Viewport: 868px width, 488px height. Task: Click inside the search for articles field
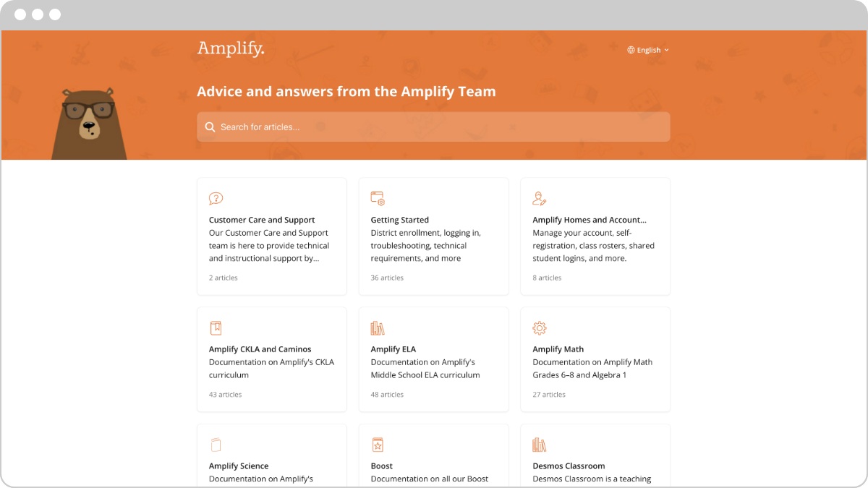(433, 127)
